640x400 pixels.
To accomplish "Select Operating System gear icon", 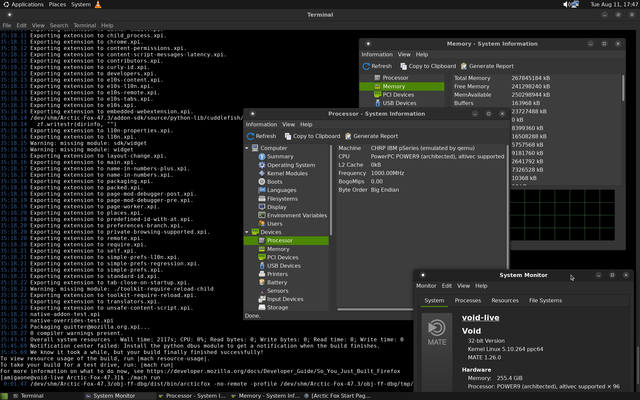I will tap(262, 165).
